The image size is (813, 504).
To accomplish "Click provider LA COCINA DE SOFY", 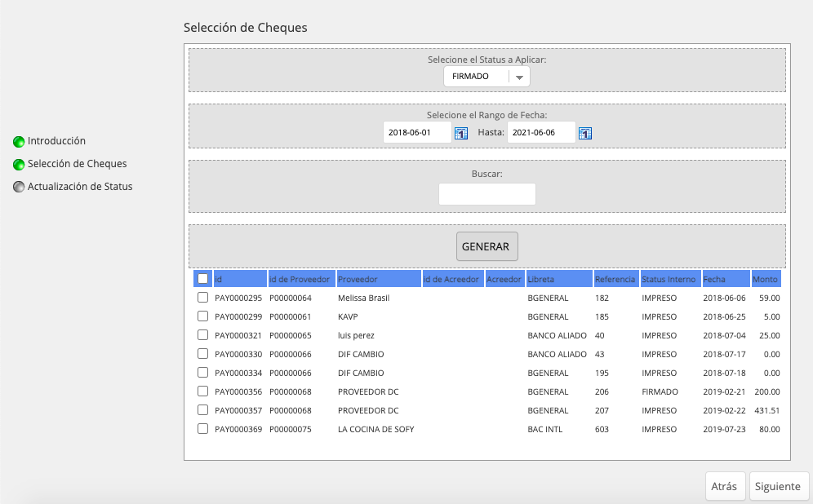I will click(x=376, y=429).
